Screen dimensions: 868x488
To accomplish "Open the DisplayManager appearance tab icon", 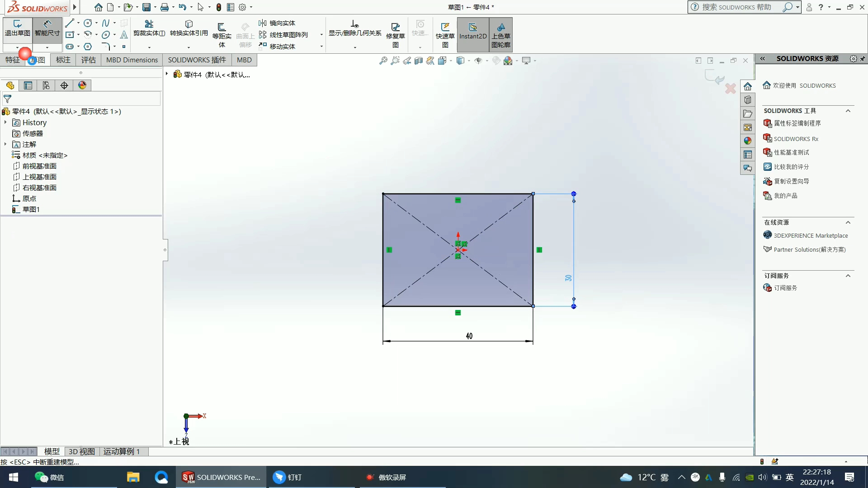I will pos(82,85).
